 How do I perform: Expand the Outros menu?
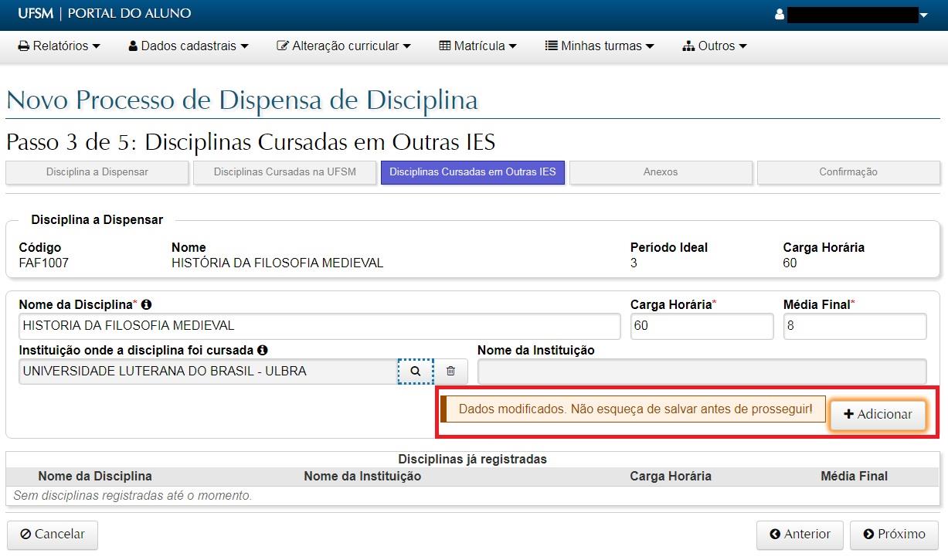tap(715, 46)
